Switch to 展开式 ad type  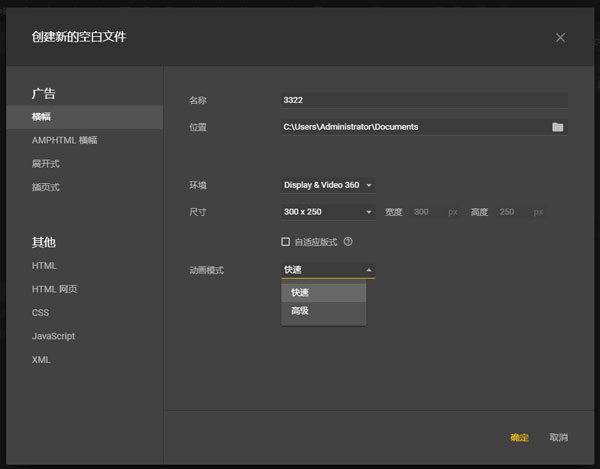coord(46,163)
